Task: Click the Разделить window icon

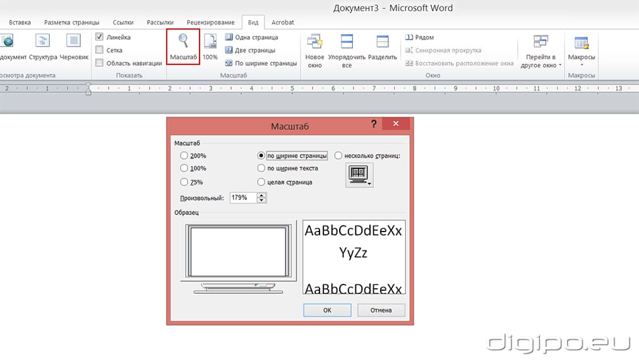Action: [x=382, y=42]
